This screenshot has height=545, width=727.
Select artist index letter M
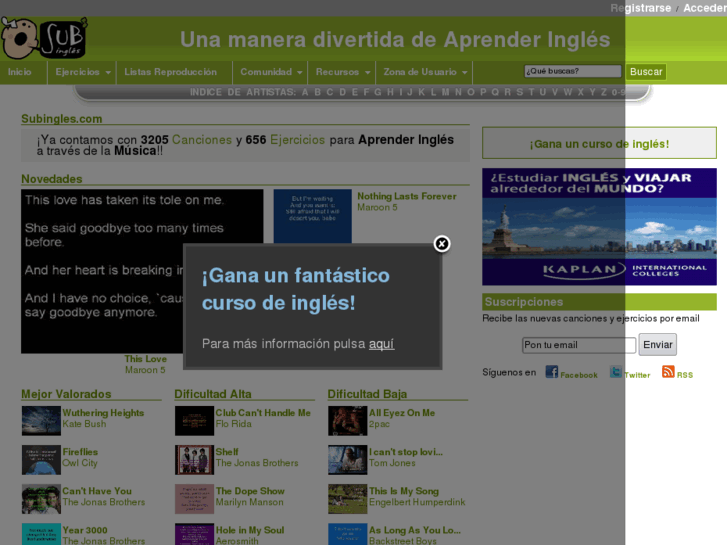(x=445, y=92)
